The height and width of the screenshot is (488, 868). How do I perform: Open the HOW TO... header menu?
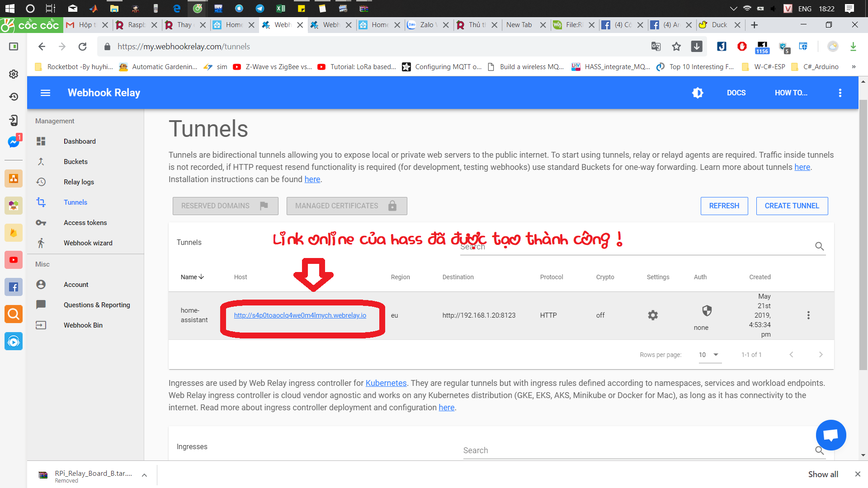[791, 93]
